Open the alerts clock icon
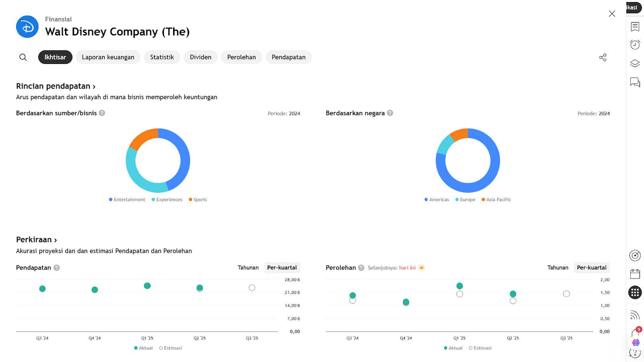The height and width of the screenshot is (362, 644). 635,45
